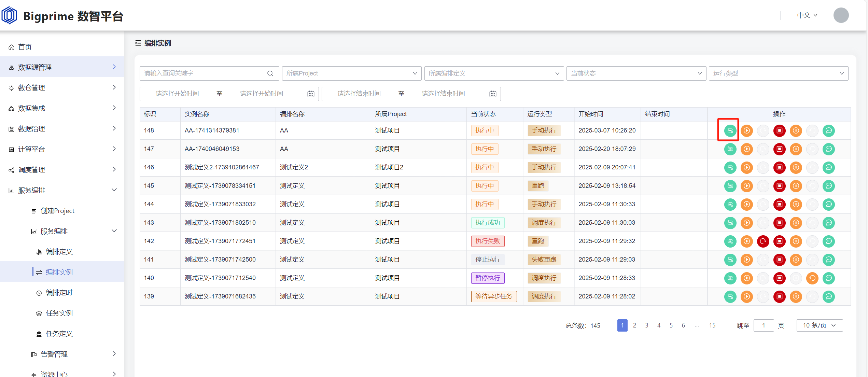This screenshot has width=868, height=377.
Task: Click the search magnifier icon in keyword box
Action: pyautogui.click(x=270, y=73)
